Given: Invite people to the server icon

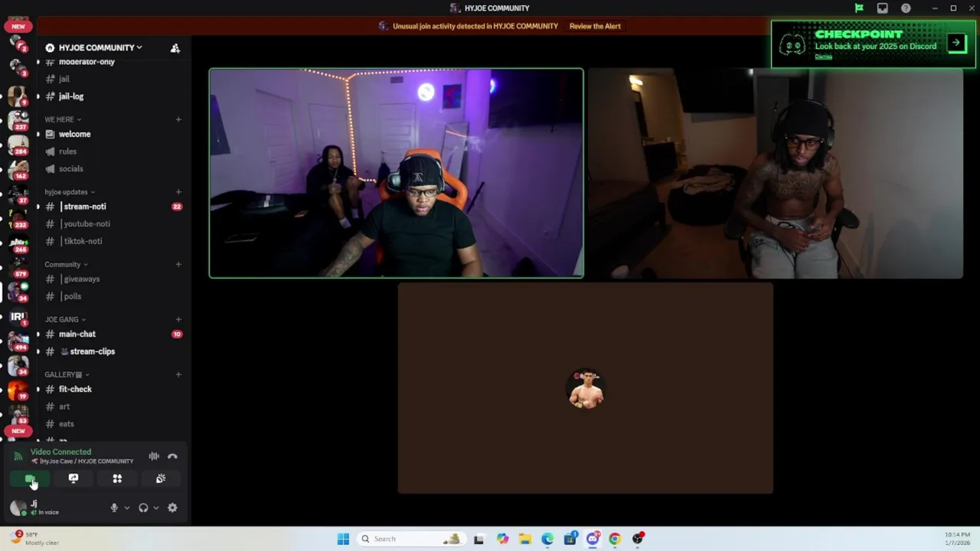Looking at the screenshot, I should point(175,47).
